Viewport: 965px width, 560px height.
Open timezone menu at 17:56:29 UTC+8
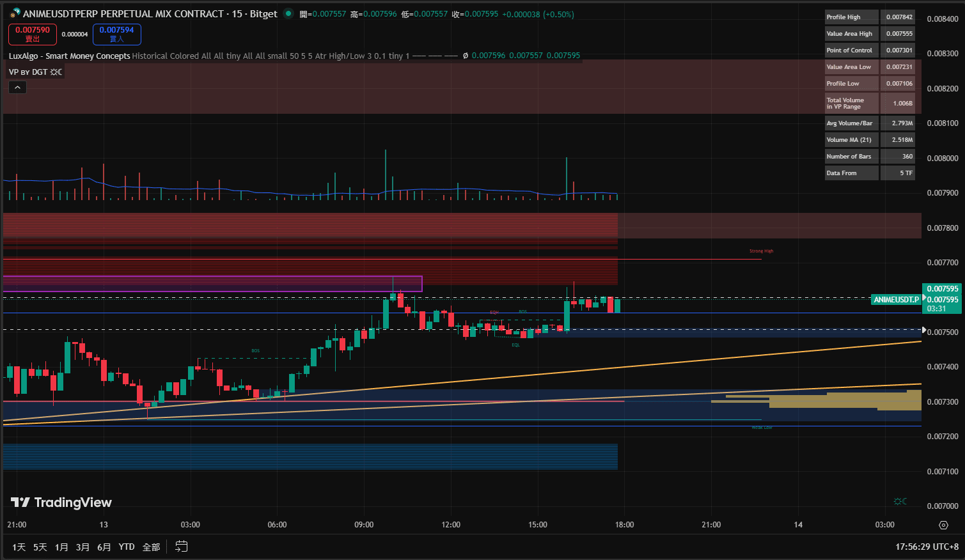927,547
